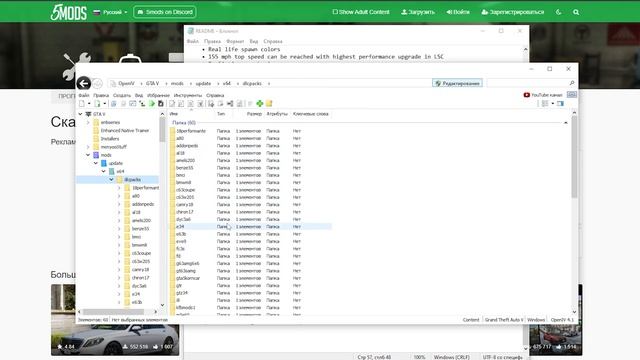Click the OpenIV search input field
Screen dimensions: 640x360
pos(527,83)
